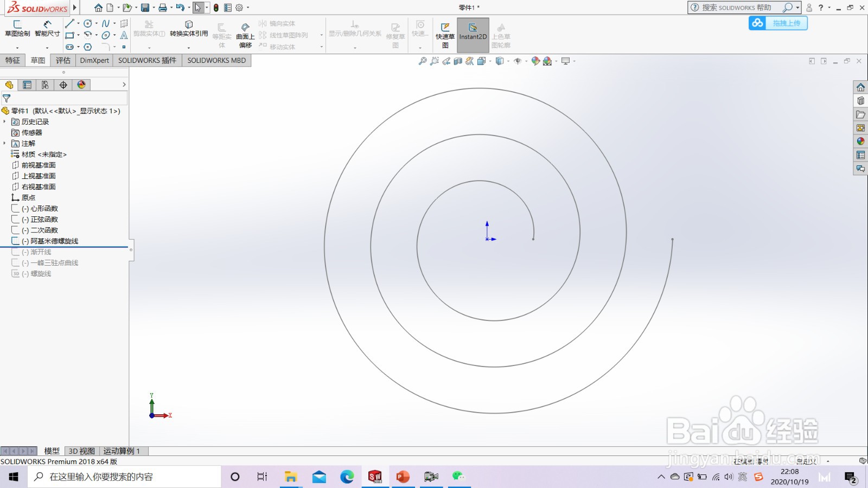Select the Polygon sketch tool

[88, 47]
